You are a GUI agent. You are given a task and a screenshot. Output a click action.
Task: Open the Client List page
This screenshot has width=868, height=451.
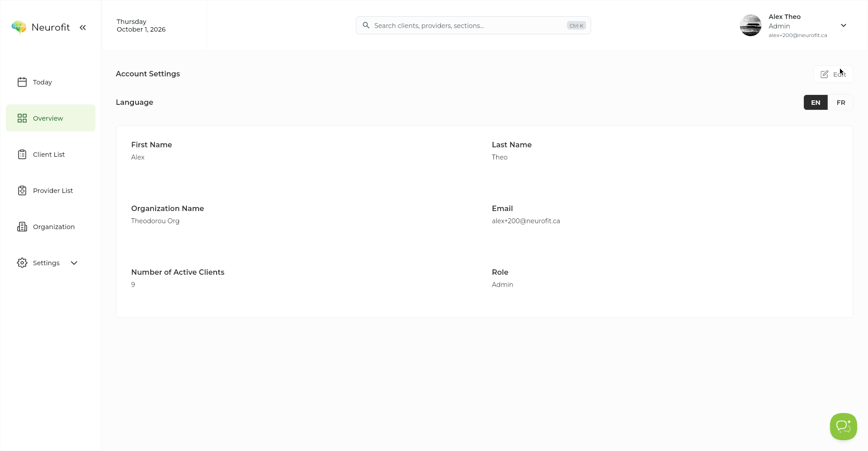pyautogui.click(x=51, y=154)
